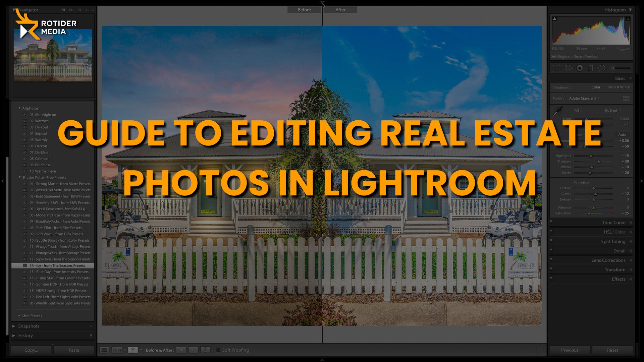644x362 pixels.
Task: Set Navigator zoom to FILL
Action: click(x=71, y=10)
